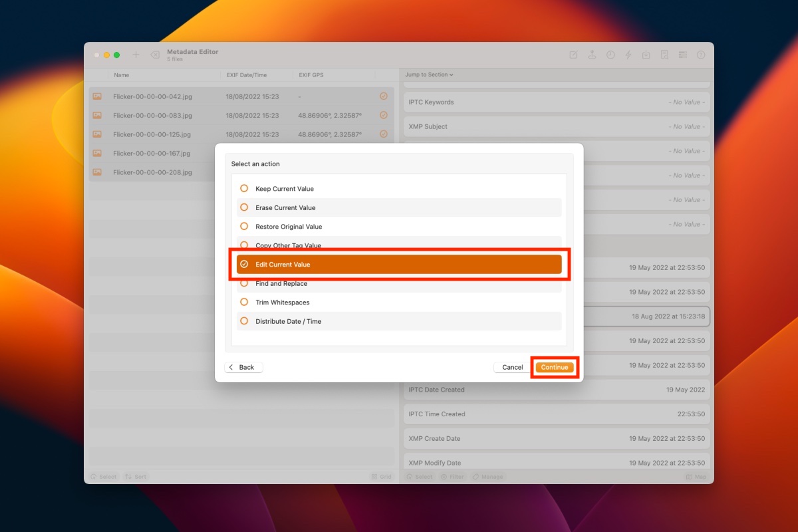Open the Help icon in the toolbar
The height and width of the screenshot is (532, 798).
point(700,55)
